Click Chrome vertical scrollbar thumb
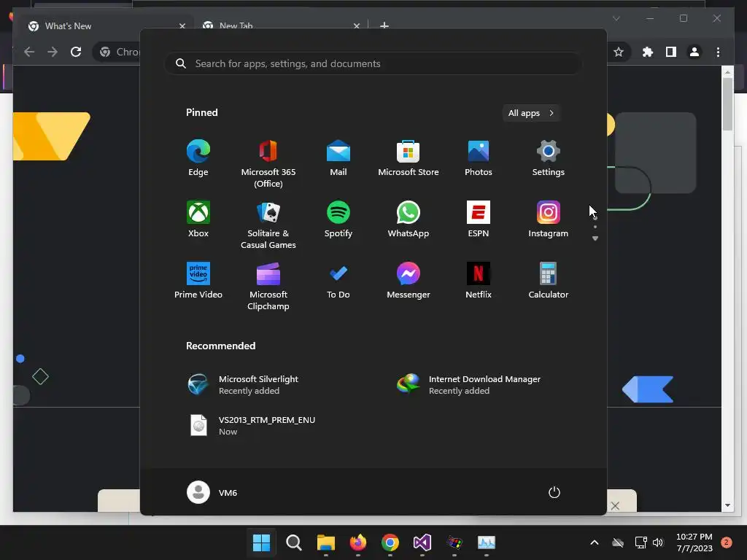 point(727,104)
